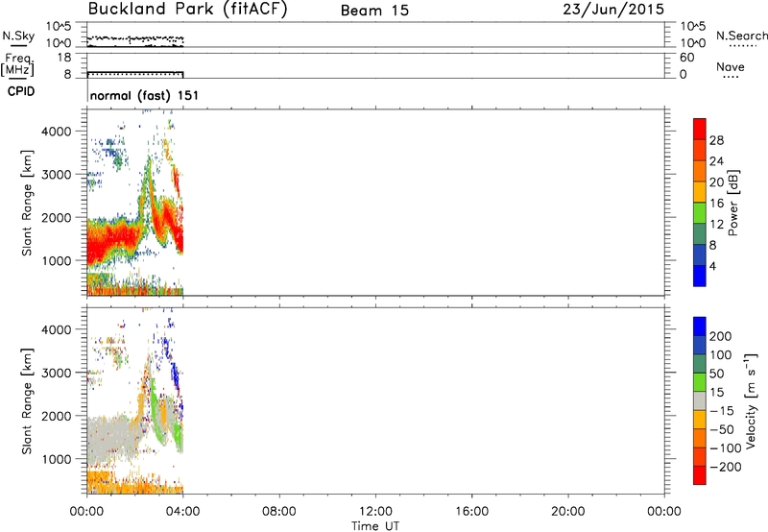Click the -15 velocity scale value
The width and height of the screenshot is (768, 532).
point(722,411)
